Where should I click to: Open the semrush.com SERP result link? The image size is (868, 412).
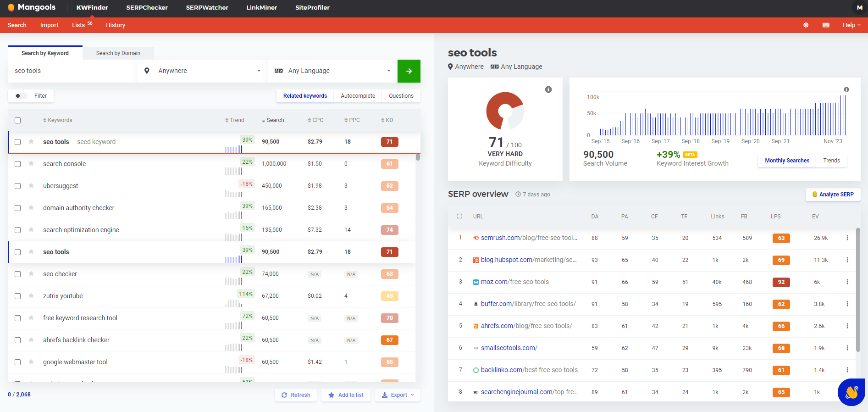pos(529,238)
